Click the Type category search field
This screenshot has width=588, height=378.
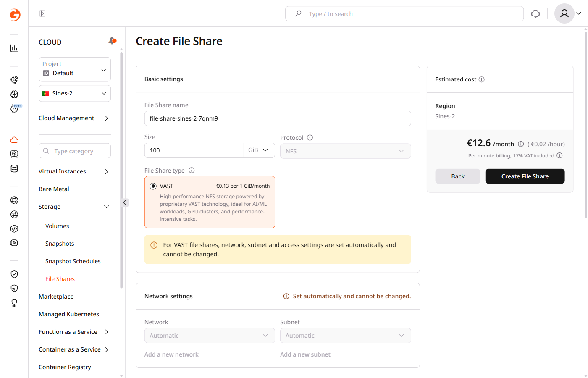tap(75, 151)
